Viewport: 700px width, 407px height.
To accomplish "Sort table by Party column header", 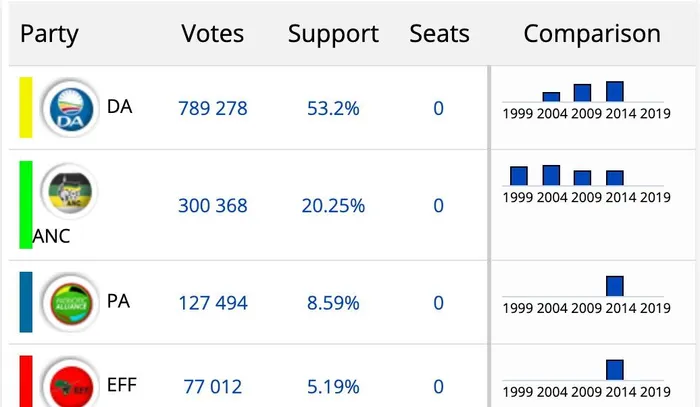I will (x=49, y=34).
